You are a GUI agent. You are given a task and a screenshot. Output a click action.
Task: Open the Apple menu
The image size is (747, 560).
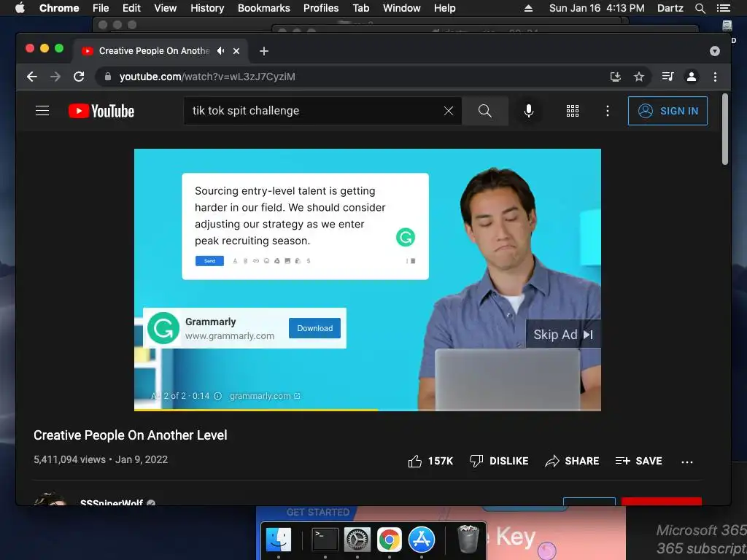20,8
